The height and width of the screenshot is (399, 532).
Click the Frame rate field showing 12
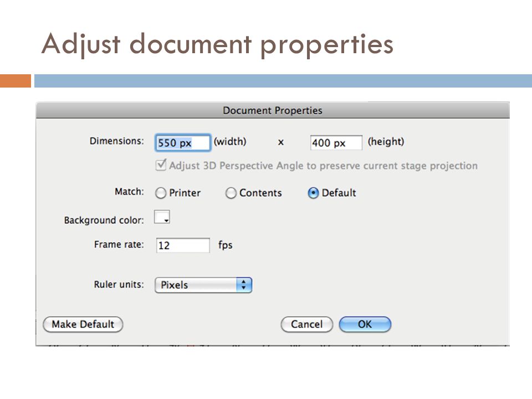[x=183, y=245]
